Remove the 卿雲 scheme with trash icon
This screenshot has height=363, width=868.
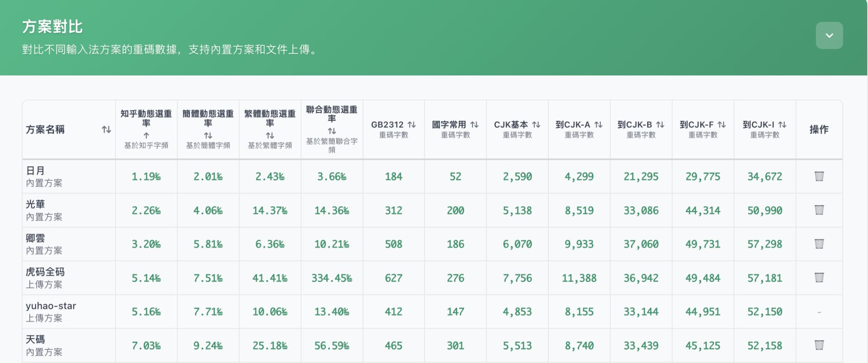819,244
